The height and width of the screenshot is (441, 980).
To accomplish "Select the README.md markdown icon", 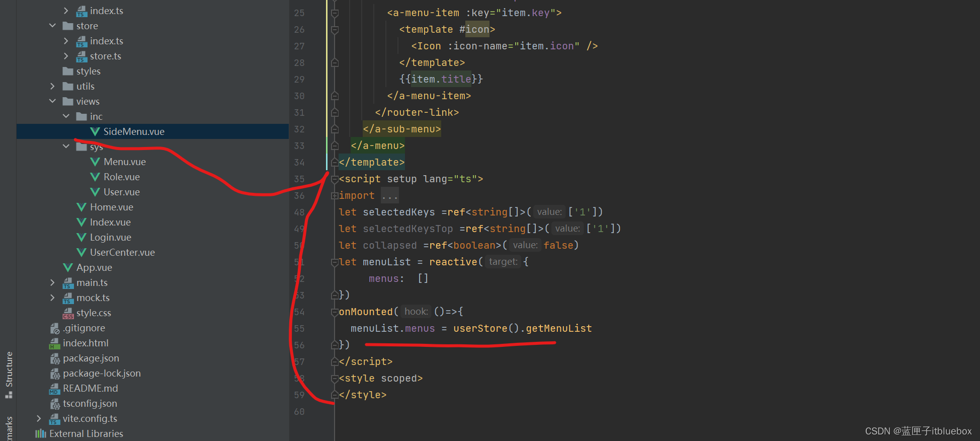I will (54, 389).
